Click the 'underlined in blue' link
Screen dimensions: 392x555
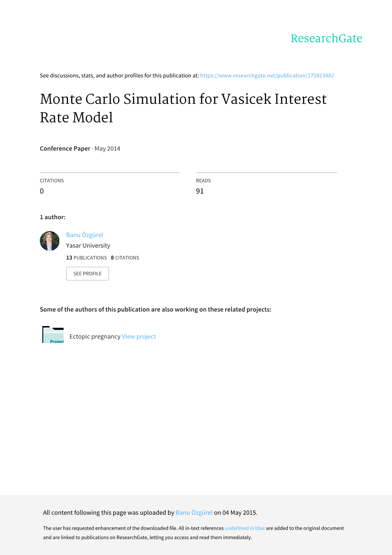[245, 528]
